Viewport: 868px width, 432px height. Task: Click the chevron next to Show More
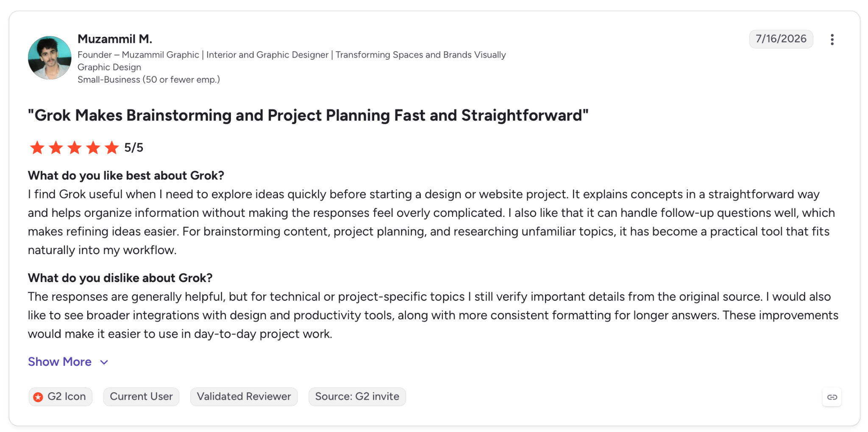click(x=104, y=362)
